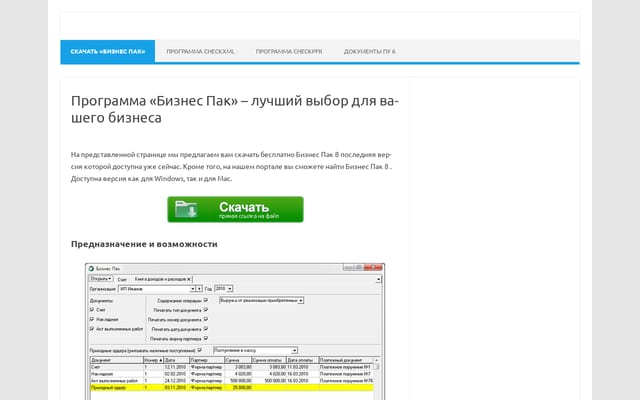Image resolution: width=640 pixels, height=400 pixels.
Task: Open the Документы ПУ 6 tab
Action: click(369, 51)
